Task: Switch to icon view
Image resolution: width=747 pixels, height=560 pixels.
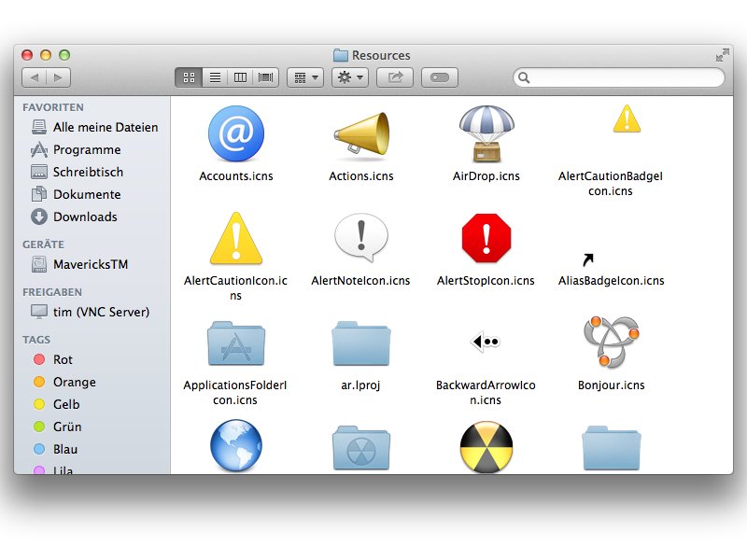Action: click(190, 77)
